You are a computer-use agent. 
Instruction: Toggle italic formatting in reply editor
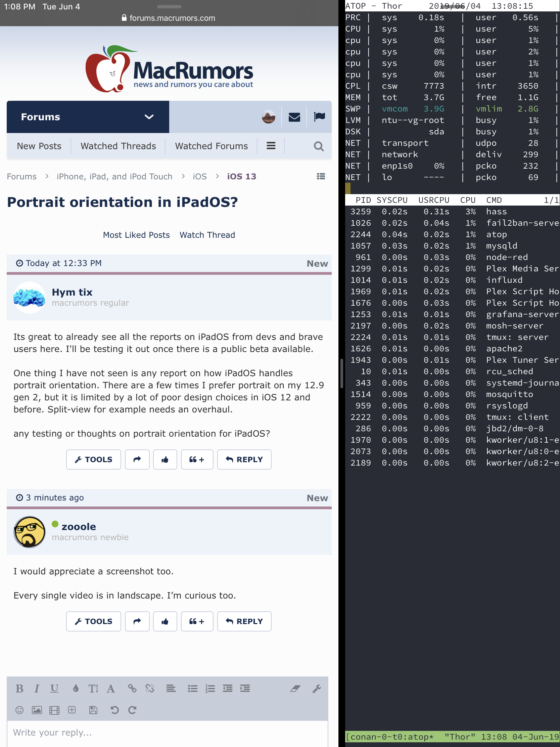(37, 689)
